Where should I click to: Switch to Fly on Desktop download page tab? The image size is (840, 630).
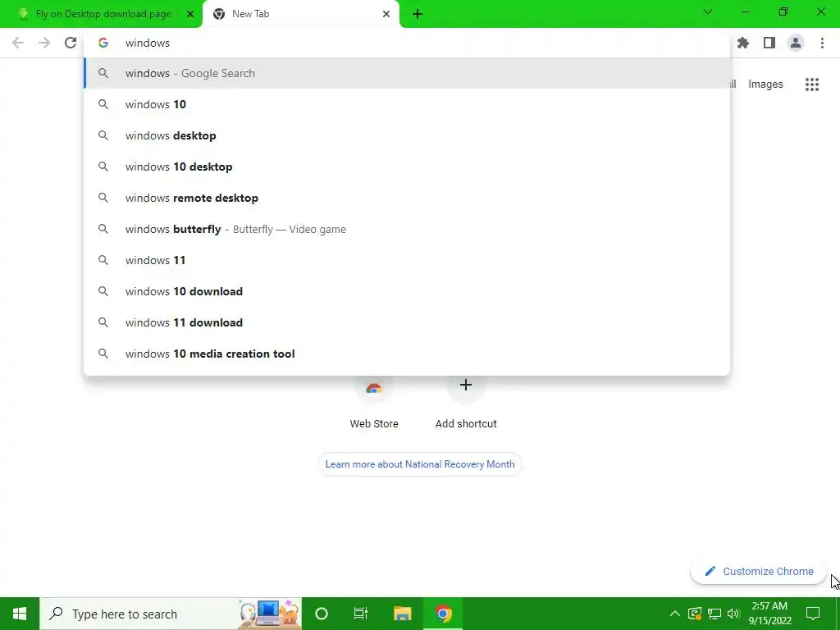[x=102, y=14]
